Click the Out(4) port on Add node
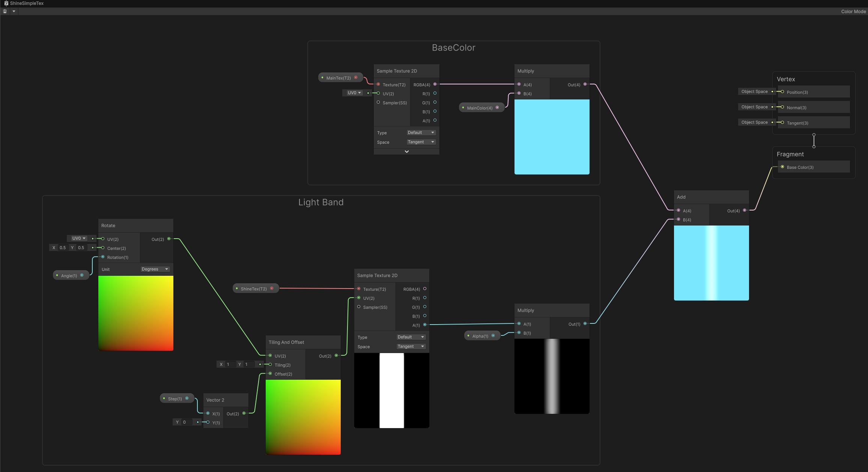Image resolution: width=868 pixels, height=472 pixels. click(x=745, y=210)
